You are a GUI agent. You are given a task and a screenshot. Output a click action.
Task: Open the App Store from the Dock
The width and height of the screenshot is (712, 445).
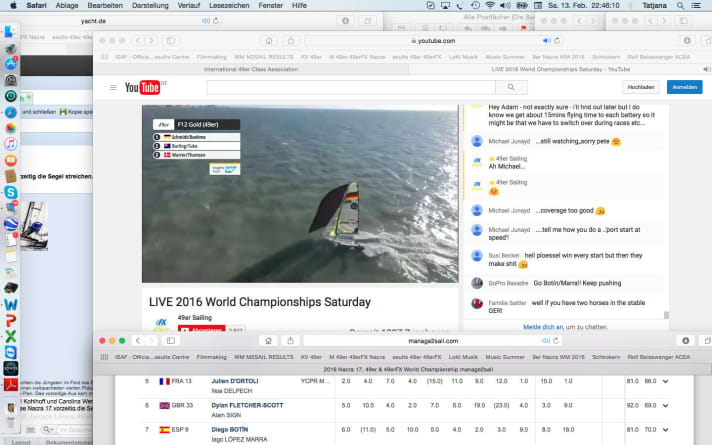coord(10,64)
